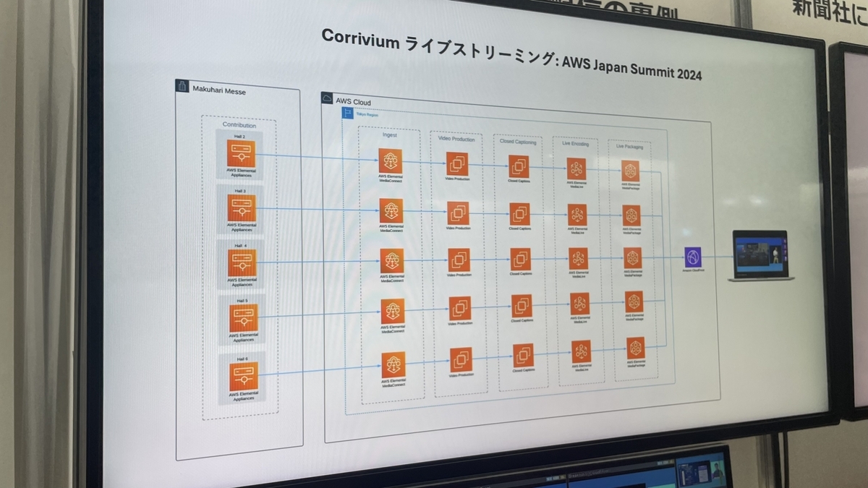Click the Hall 2 AWS Elemental Appliances icon
Image resolution: width=868 pixels, height=488 pixels.
pos(241,154)
